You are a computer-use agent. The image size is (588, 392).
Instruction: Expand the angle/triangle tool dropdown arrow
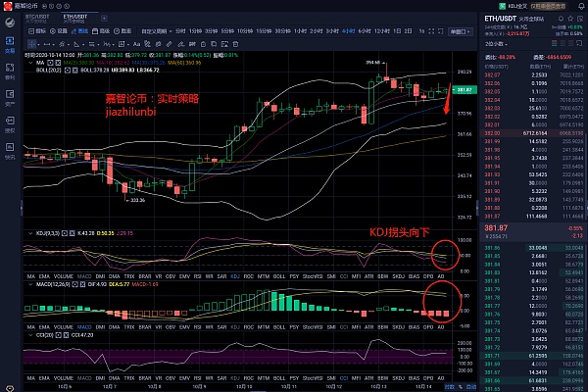pos(83,45)
